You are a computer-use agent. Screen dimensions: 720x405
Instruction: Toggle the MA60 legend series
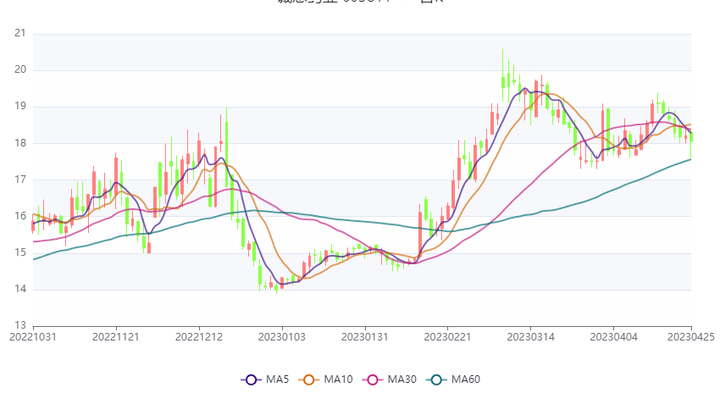tap(453, 380)
